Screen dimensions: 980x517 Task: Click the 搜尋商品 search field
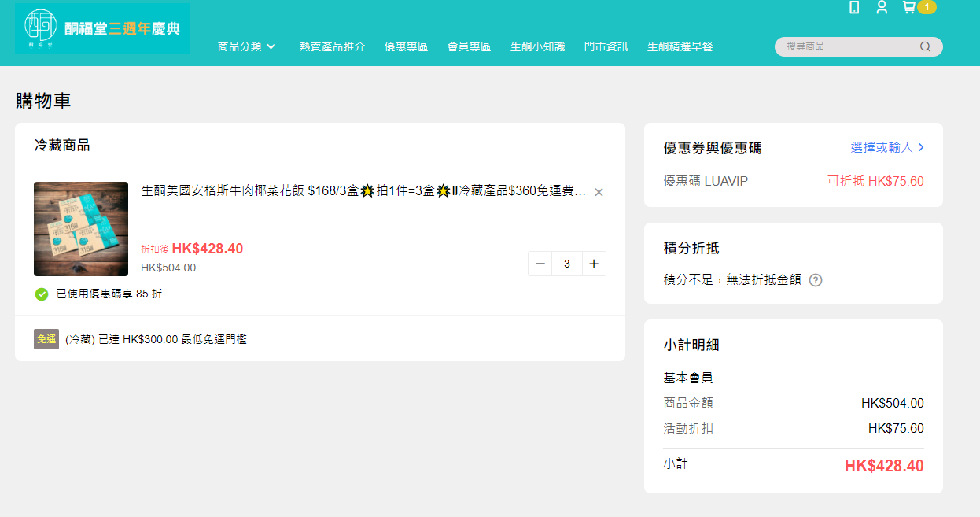pyautogui.click(x=846, y=47)
